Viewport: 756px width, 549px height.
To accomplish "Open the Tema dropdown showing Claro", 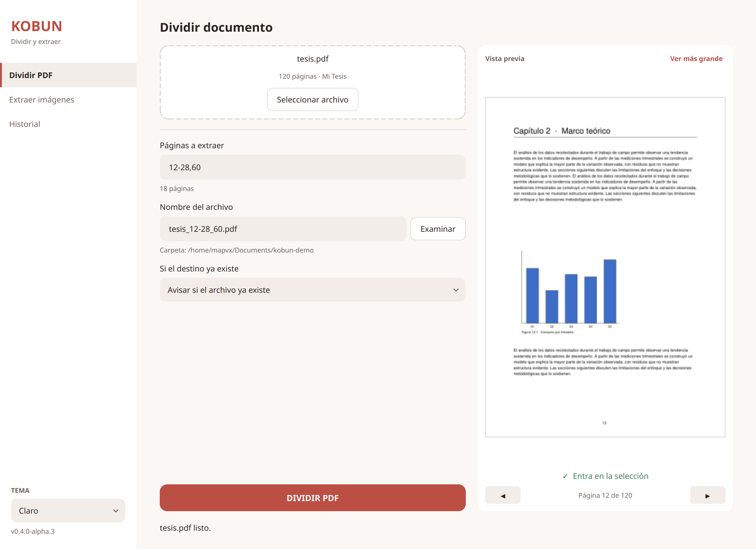I will [x=68, y=511].
